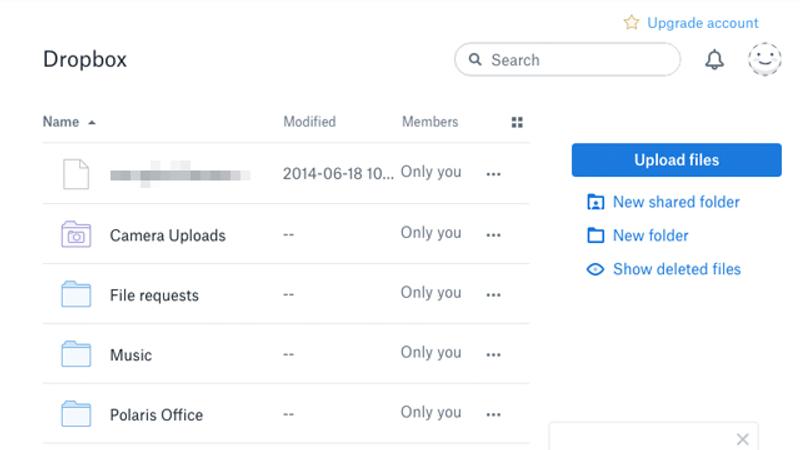
Task: Switch to grid view icon
Action: point(517,122)
